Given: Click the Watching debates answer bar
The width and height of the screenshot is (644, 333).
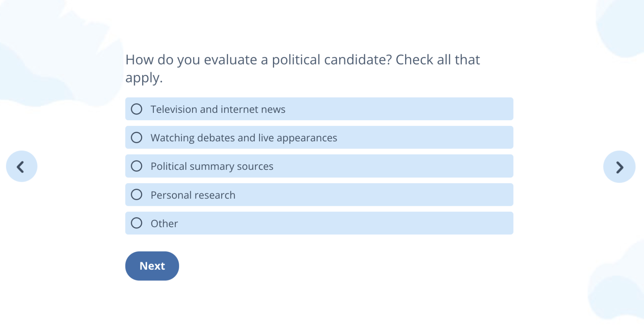Looking at the screenshot, I should [319, 137].
